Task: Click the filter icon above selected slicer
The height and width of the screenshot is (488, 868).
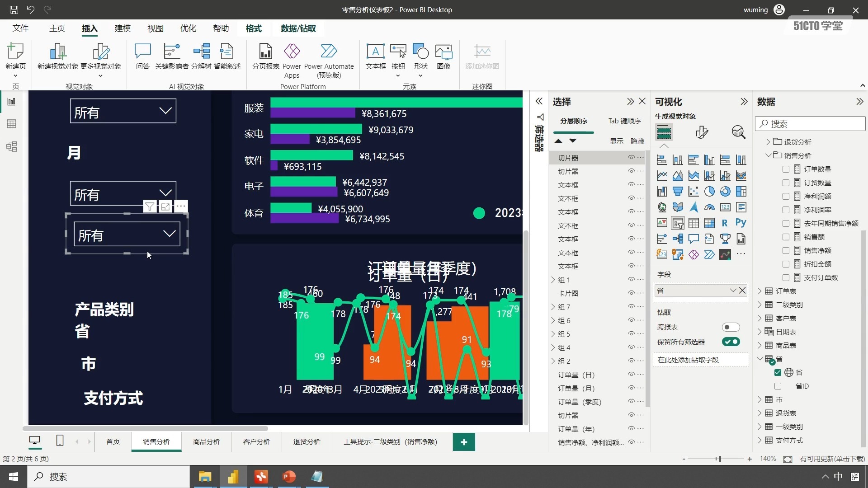Action: tap(150, 206)
